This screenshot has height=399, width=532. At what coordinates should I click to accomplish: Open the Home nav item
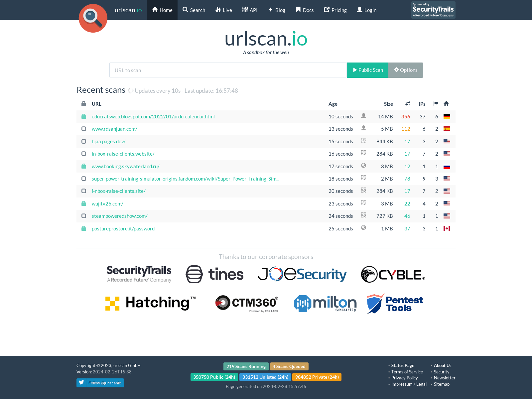[162, 10]
